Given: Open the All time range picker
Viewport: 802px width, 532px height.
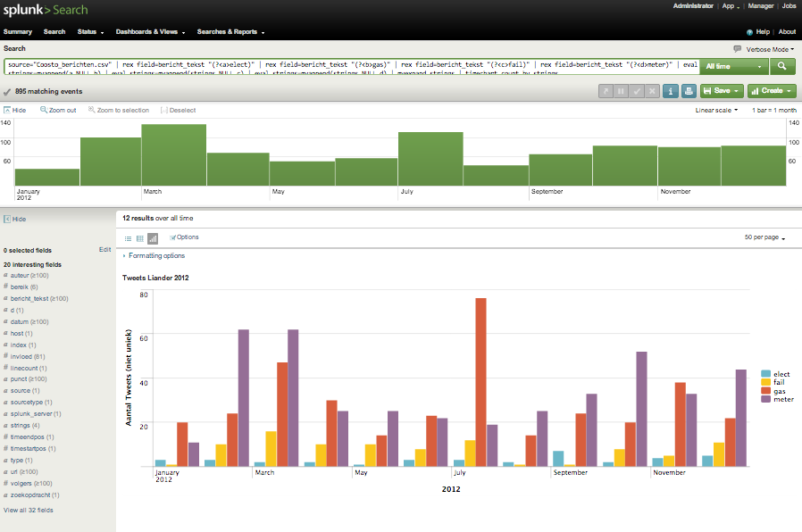Looking at the screenshot, I should (734, 66).
